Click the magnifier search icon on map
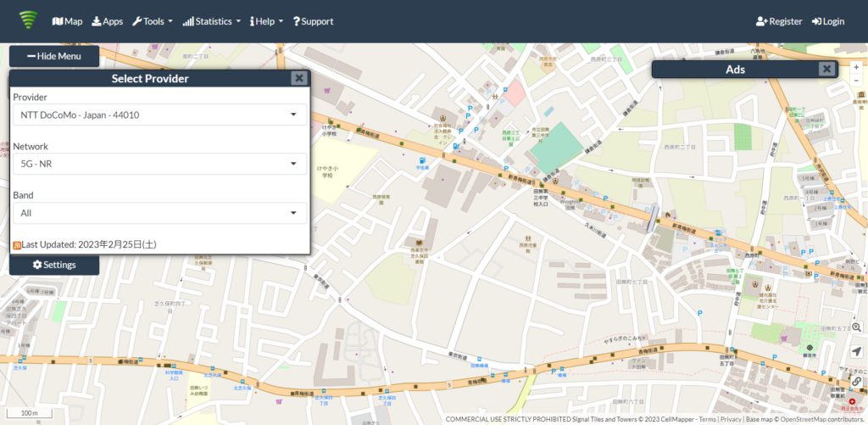This screenshot has height=425, width=868. click(x=856, y=327)
